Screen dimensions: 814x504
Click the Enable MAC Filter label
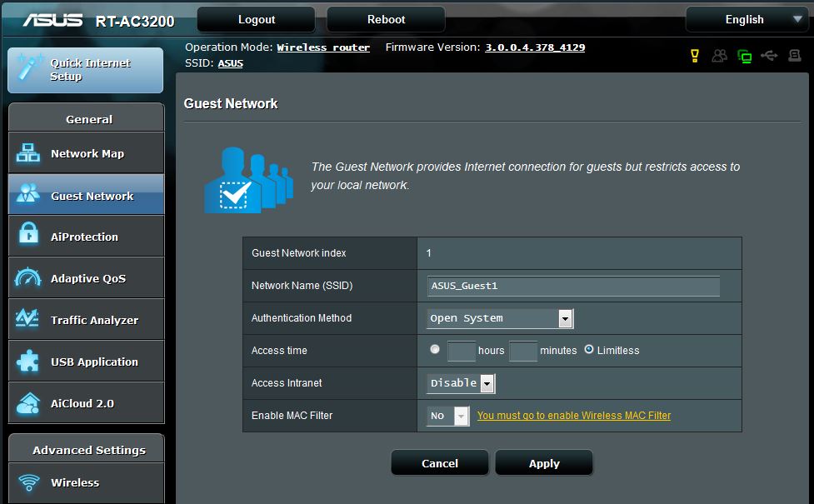[292, 415]
